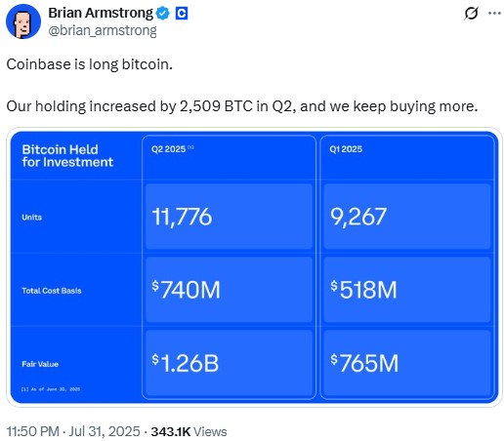Open the 11:50 PM Jul 31, 2025 timestamp
Screen dimensions: 504x441
(73, 431)
